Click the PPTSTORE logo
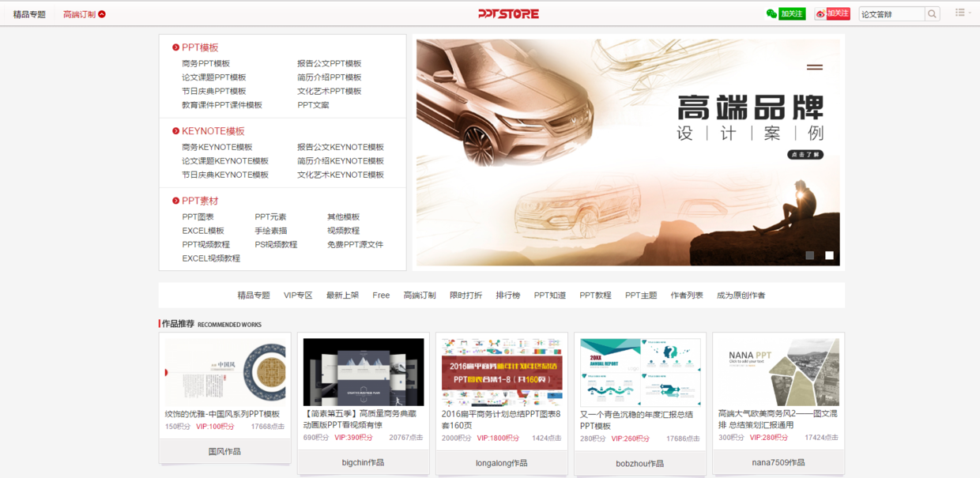Image resolution: width=980 pixels, height=478 pixels. point(508,13)
